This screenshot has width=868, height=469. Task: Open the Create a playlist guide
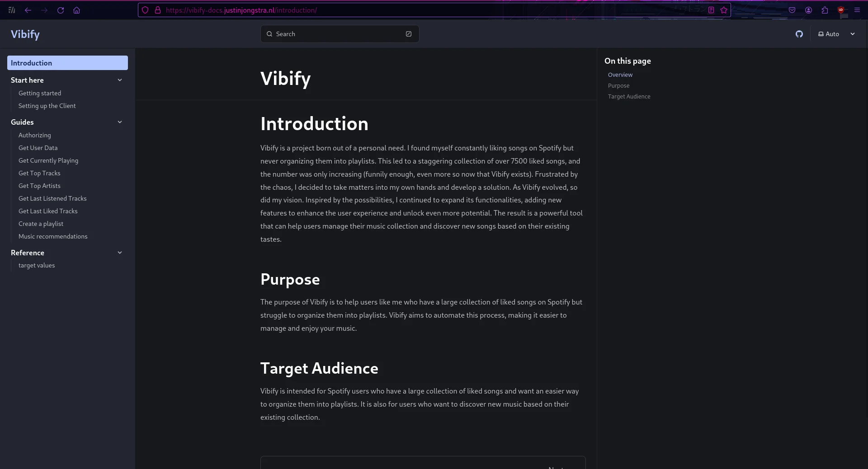pyautogui.click(x=41, y=224)
